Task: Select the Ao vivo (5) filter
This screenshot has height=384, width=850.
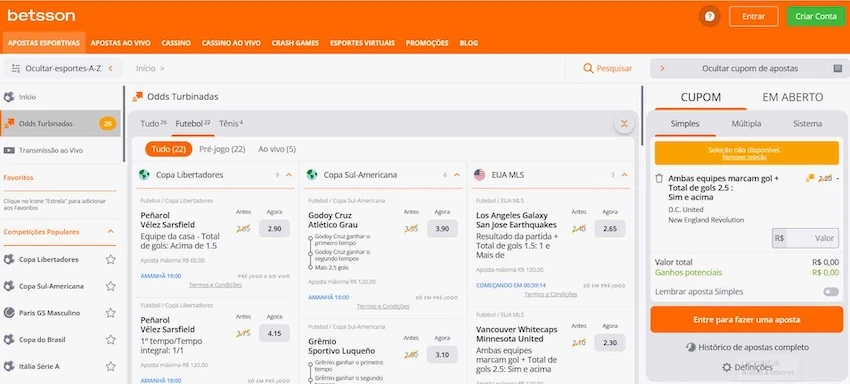Action: (x=276, y=149)
